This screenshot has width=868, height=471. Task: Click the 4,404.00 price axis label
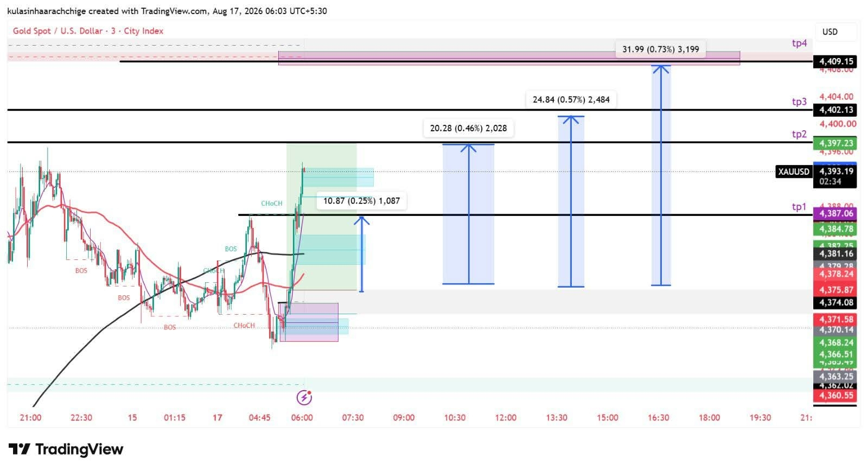(x=836, y=97)
